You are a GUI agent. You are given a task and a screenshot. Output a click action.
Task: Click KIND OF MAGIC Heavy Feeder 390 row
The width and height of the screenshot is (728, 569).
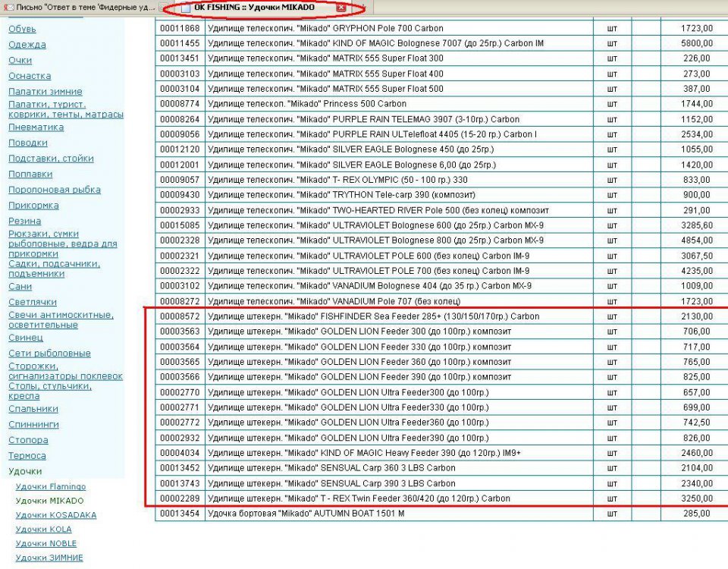point(441,453)
